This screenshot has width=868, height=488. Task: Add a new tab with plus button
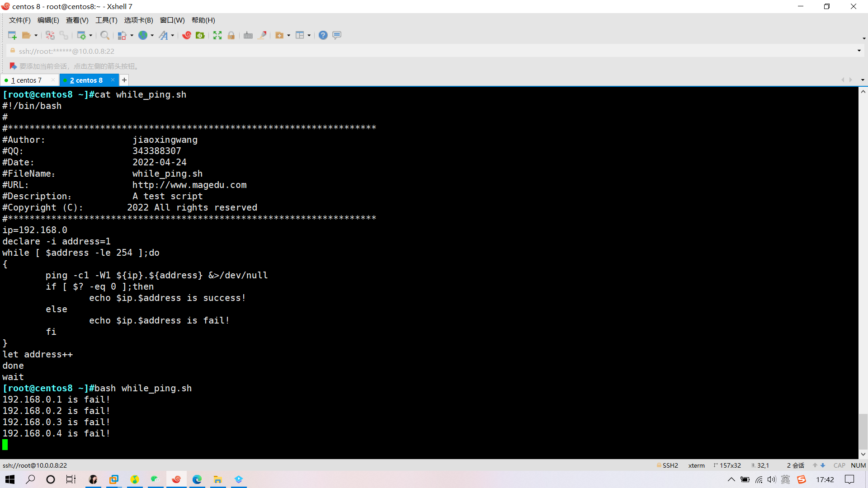coord(124,80)
